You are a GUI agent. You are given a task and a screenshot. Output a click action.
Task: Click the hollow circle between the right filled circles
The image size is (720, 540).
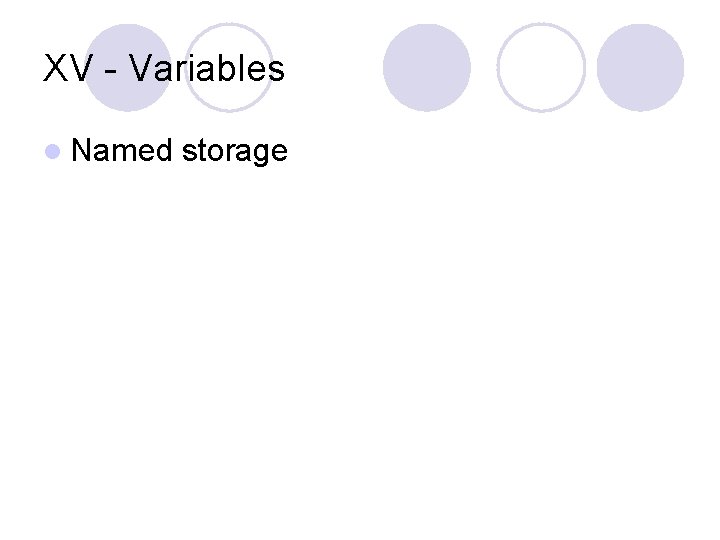541,68
